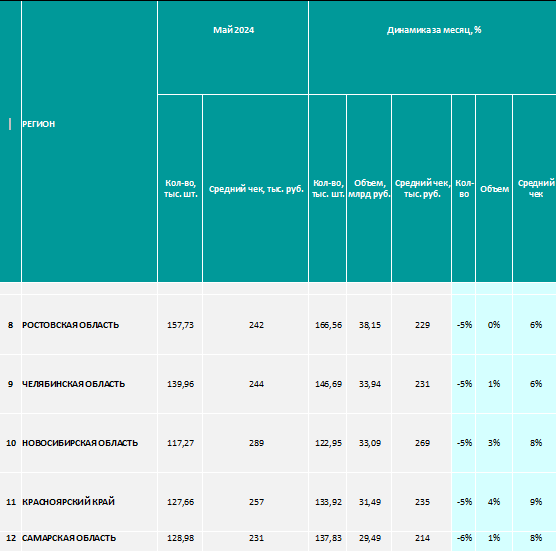Select 'Кол-во, тыс. шт.' header under Май 2024
Screen dimensions: 556x551
click(x=180, y=189)
